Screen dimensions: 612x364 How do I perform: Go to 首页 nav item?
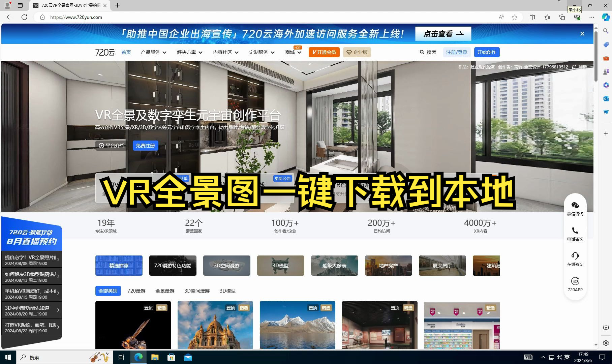point(126,52)
